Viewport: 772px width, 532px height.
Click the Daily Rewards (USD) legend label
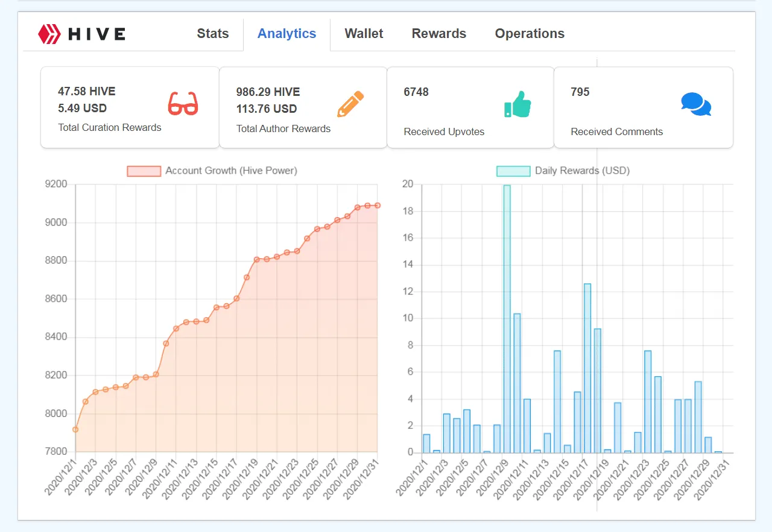tap(582, 171)
